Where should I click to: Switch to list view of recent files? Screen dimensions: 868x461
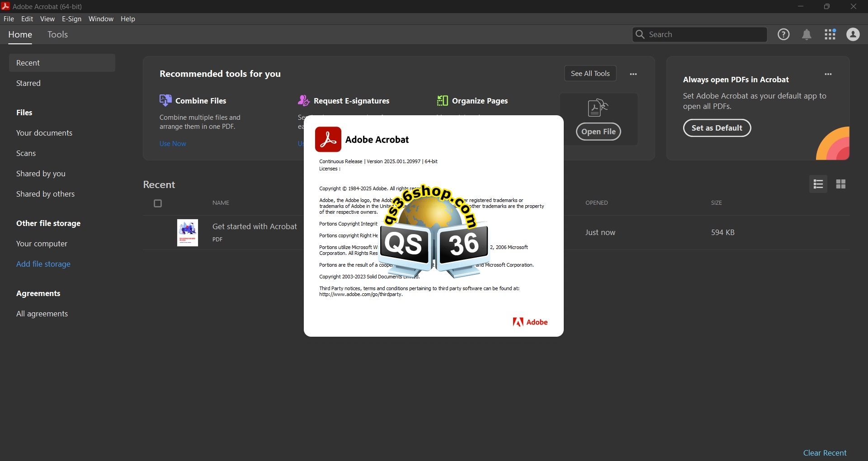tap(818, 184)
